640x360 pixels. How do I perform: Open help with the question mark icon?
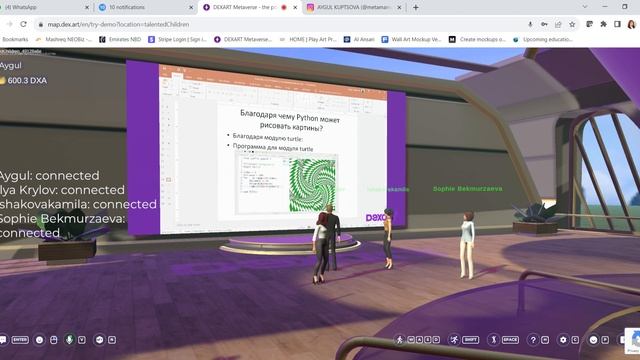pyautogui.click(x=533, y=340)
